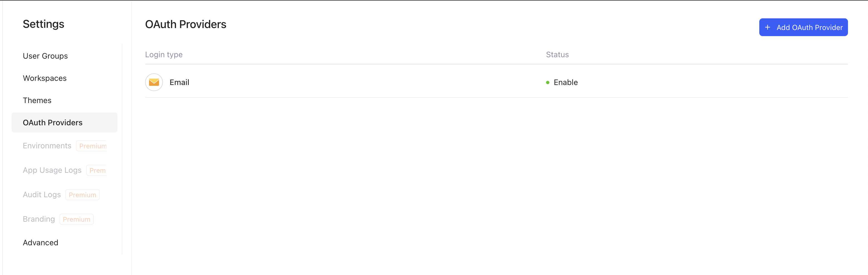
Task: Click the green status dot beside Enable
Action: (547, 82)
